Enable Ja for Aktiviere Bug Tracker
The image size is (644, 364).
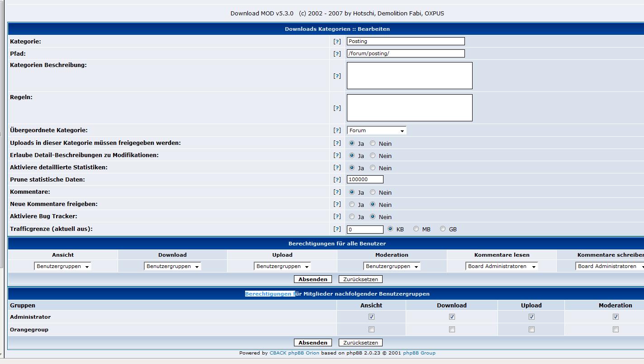(x=352, y=217)
